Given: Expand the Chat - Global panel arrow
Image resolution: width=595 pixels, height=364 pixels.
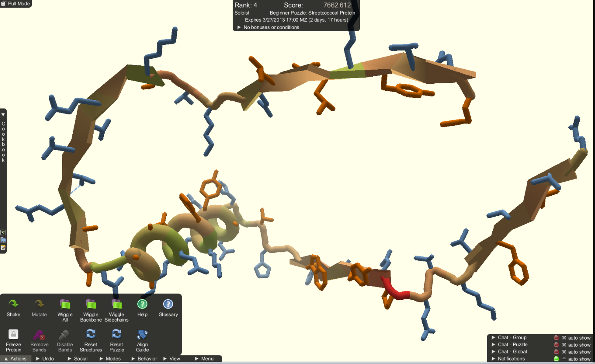Looking at the screenshot, I should [x=493, y=352].
